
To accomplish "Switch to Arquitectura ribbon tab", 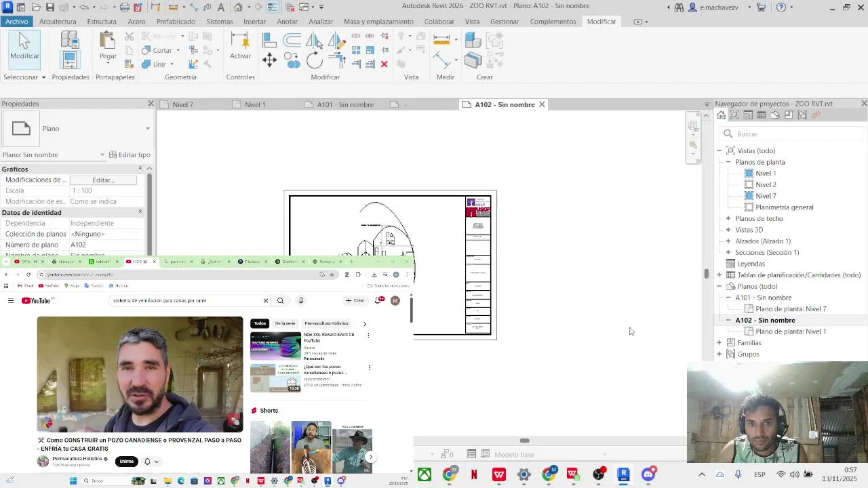I will (x=58, y=22).
